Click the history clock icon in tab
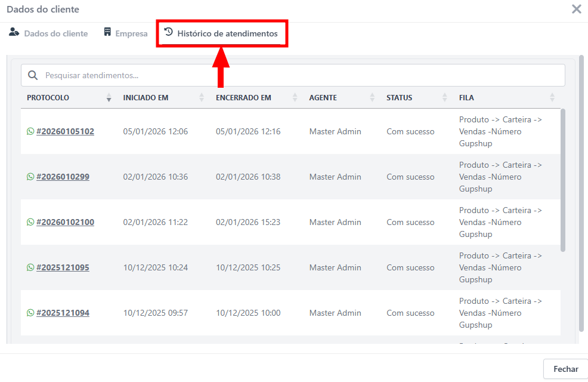 coord(168,33)
